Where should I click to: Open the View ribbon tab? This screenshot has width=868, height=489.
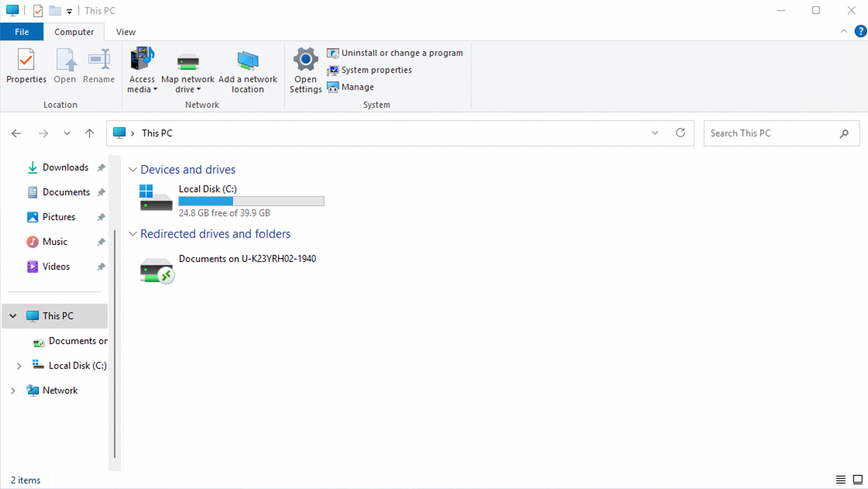pyautogui.click(x=126, y=32)
